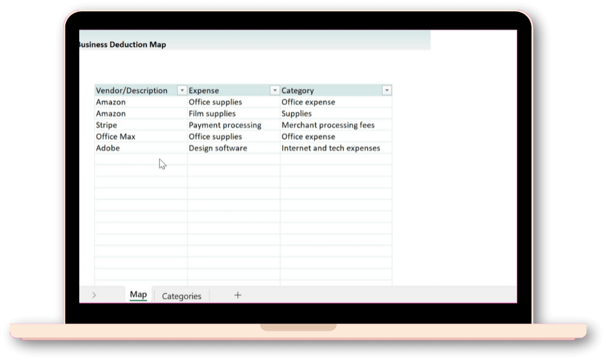
Task: Open the Category column filter dropdown
Action: click(x=386, y=91)
